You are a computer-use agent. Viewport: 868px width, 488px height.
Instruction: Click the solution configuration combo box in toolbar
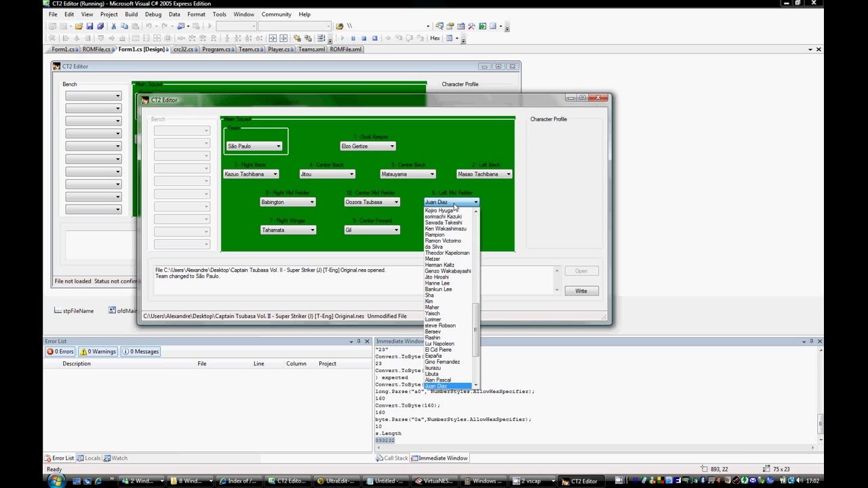tap(236, 26)
